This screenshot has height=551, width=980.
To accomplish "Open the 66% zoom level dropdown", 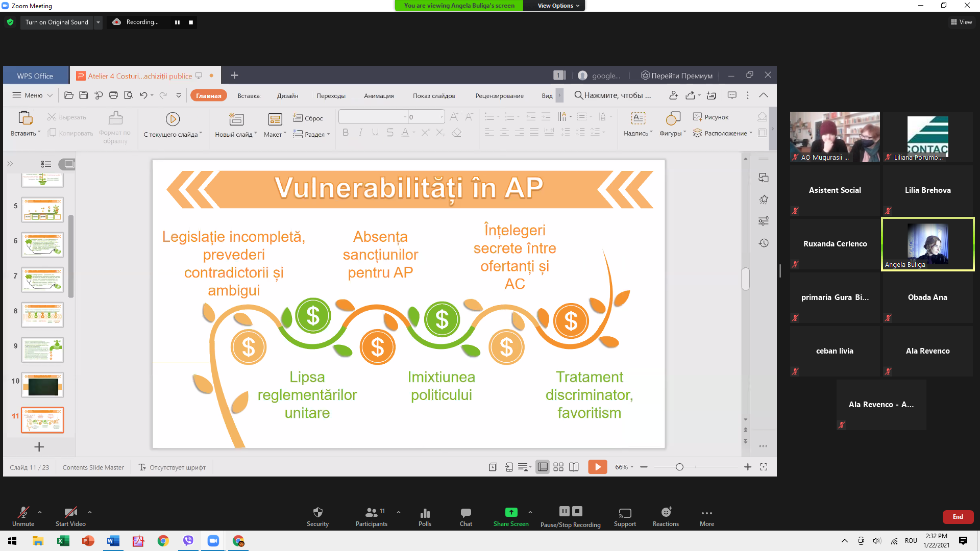I will 624,467.
